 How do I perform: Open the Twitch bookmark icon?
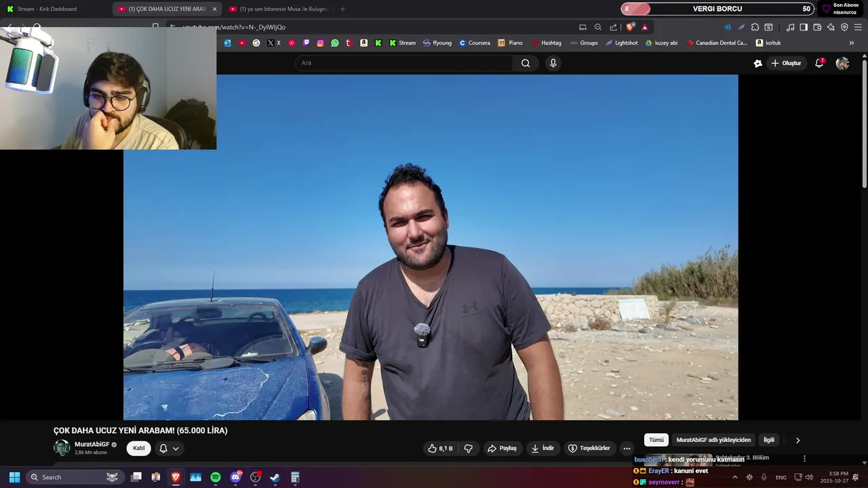tap(306, 43)
